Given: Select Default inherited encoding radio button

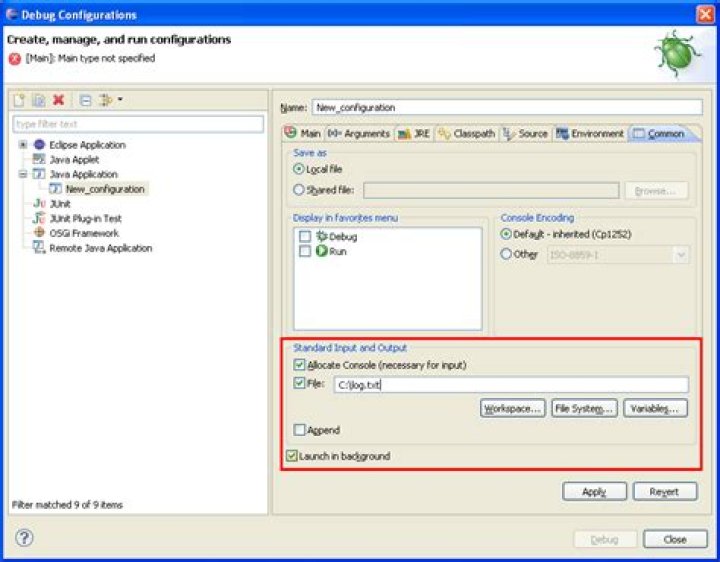Looking at the screenshot, I should 506,234.
